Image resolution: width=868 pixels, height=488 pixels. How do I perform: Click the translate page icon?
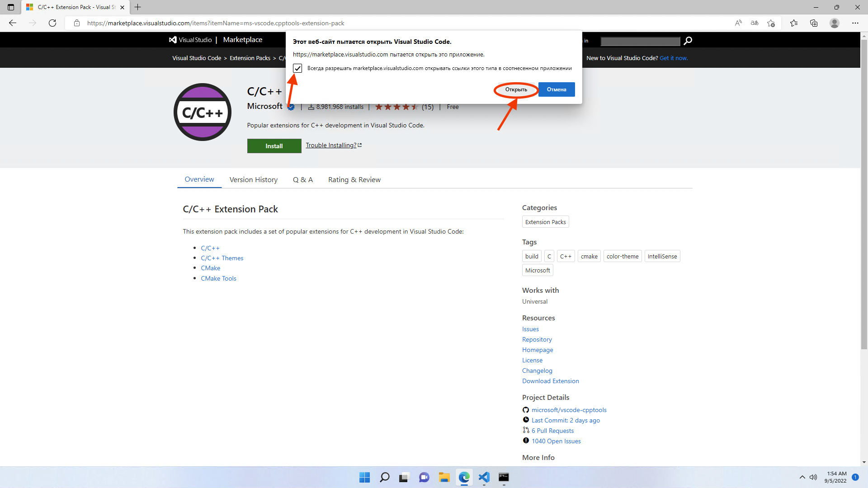755,23
